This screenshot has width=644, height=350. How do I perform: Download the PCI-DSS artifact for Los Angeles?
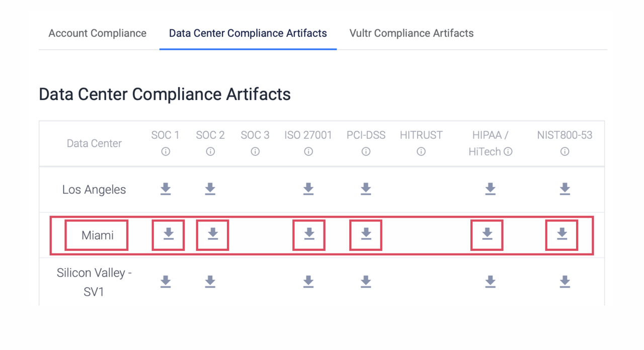coord(366,189)
